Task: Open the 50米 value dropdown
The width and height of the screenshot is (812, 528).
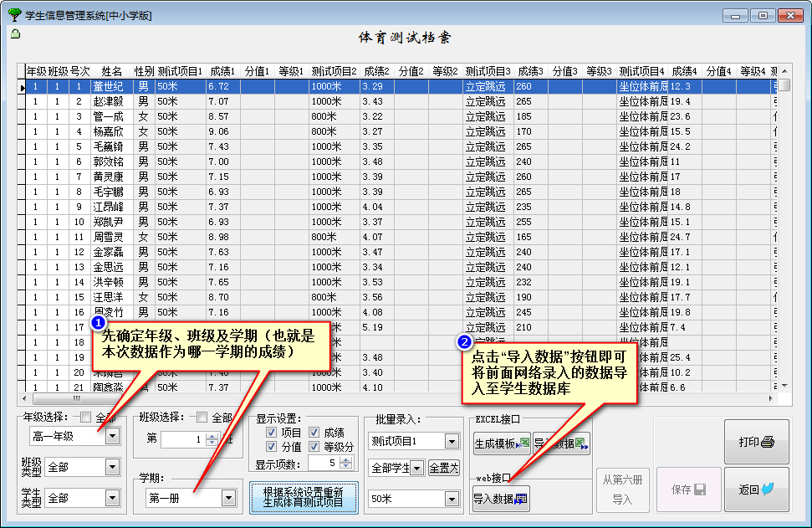Action: pyautogui.click(x=452, y=499)
